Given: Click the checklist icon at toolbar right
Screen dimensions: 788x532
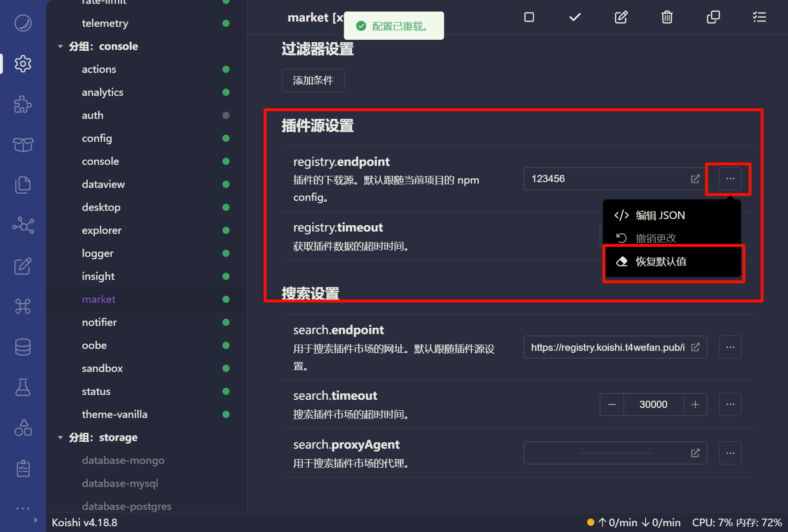Looking at the screenshot, I should (x=759, y=18).
